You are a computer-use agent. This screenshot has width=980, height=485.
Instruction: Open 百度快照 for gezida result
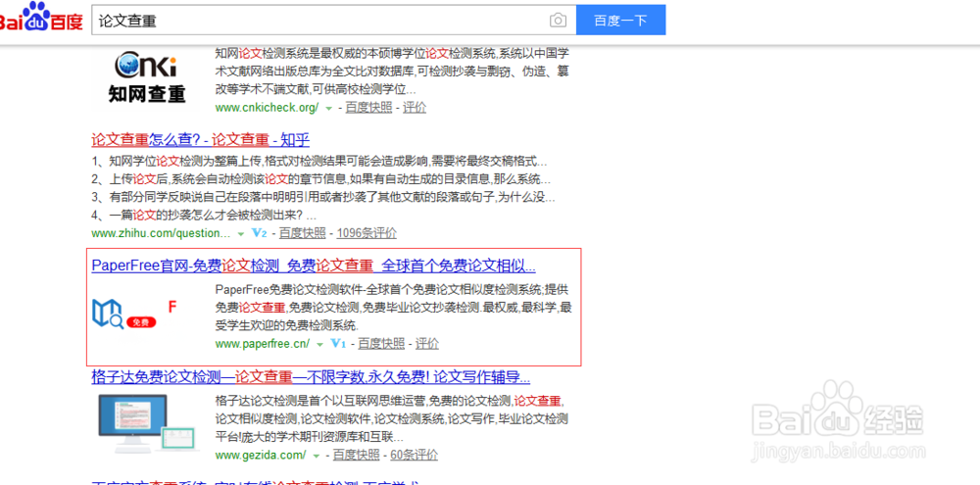pos(356,455)
